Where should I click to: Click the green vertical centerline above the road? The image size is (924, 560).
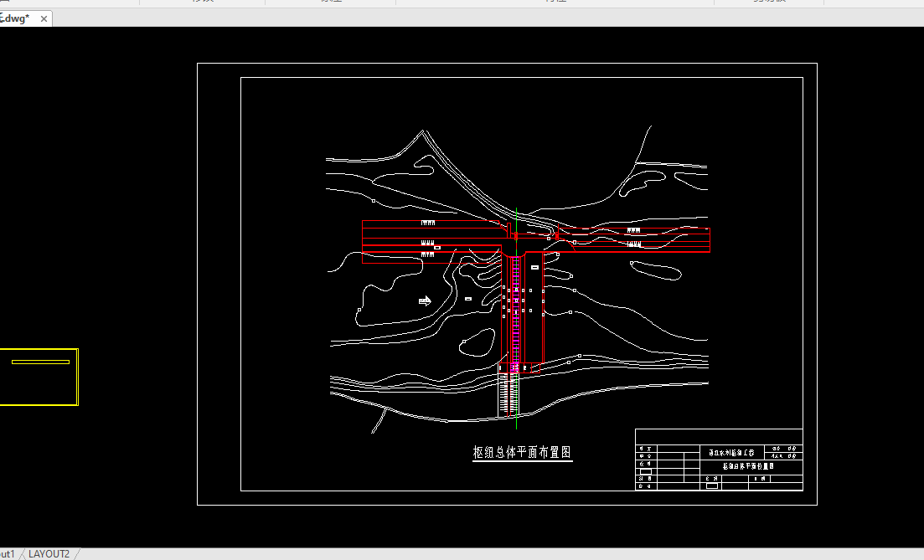pyautogui.click(x=517, y=218)
